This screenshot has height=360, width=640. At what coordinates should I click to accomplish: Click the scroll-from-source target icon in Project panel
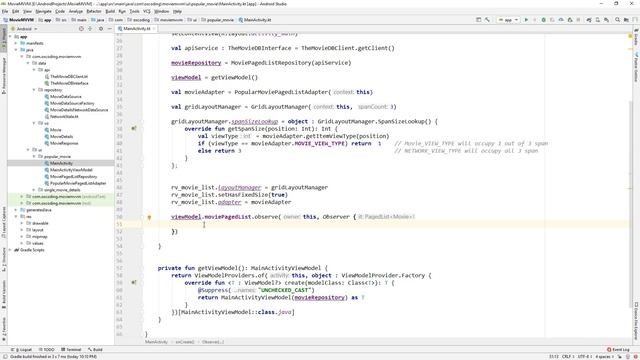81,29
